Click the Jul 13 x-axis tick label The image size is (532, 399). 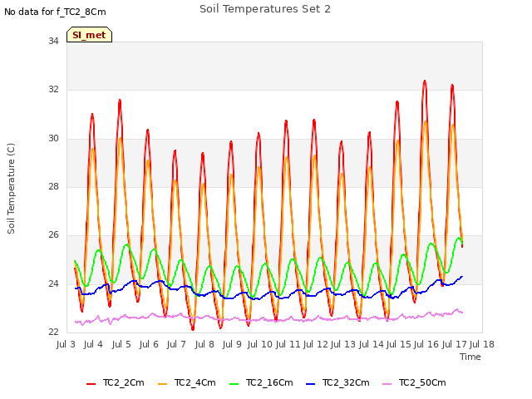click(343, 344)
